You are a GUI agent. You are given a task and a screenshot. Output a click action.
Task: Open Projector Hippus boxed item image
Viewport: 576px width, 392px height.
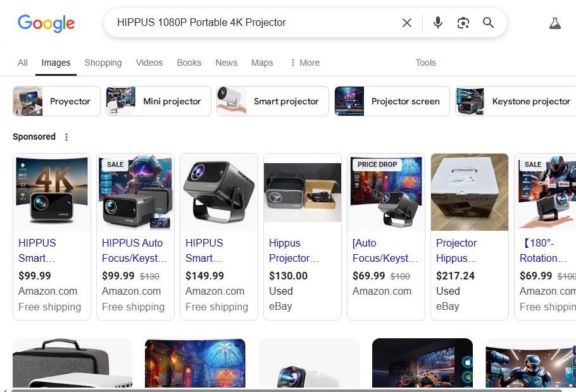point(470,192)
